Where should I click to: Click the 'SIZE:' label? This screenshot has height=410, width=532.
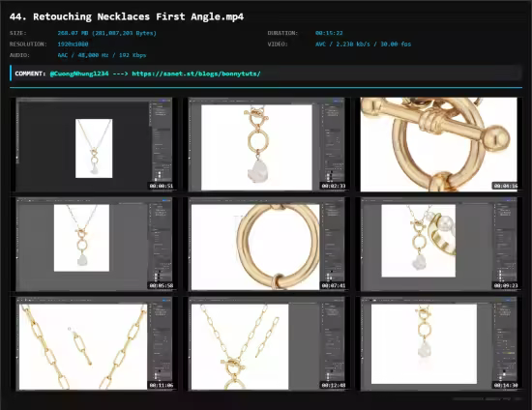pyautogui.click(x=18, y=33)
